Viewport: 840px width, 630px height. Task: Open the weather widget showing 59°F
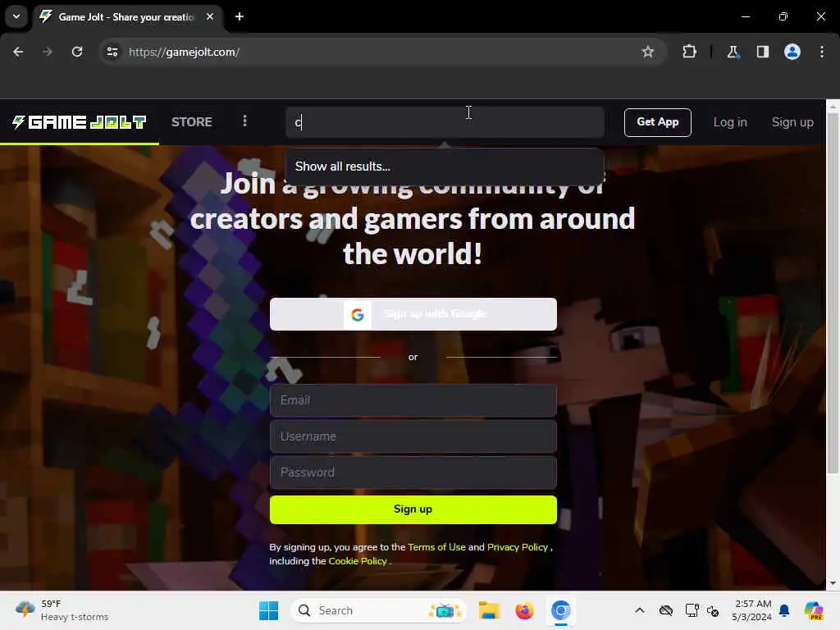coord(62,610)
